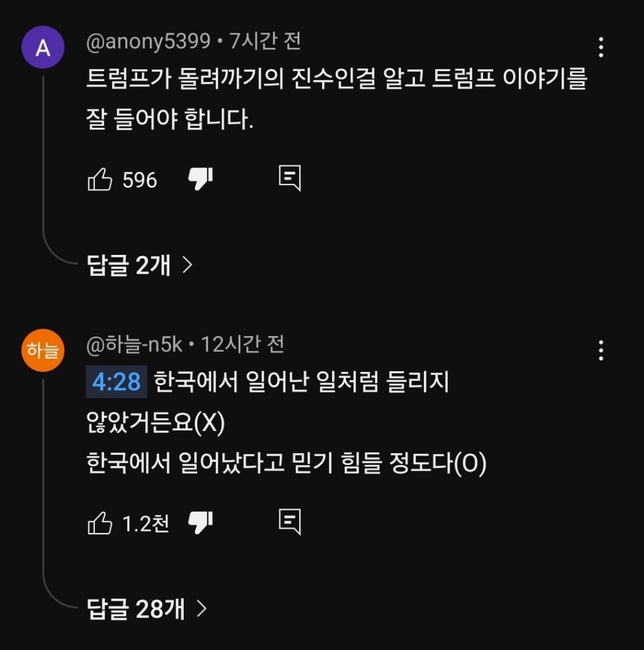Click thumbs-down icon on 하늘-n5k's comment
The height and width of the screenshot is (650, 644).
point(201,522)
